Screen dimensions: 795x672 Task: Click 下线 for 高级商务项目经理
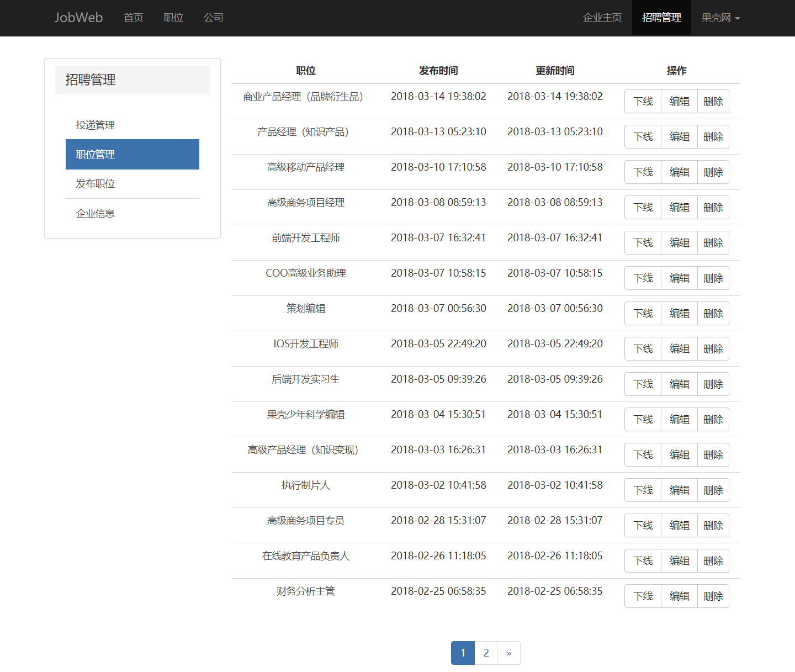tap(643, 208)
